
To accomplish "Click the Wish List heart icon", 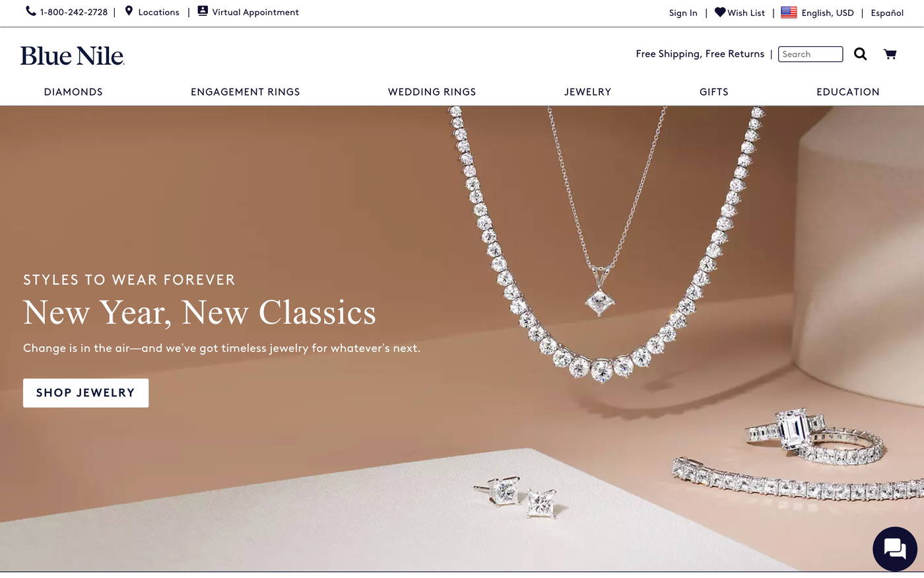I will click(720, 12).
